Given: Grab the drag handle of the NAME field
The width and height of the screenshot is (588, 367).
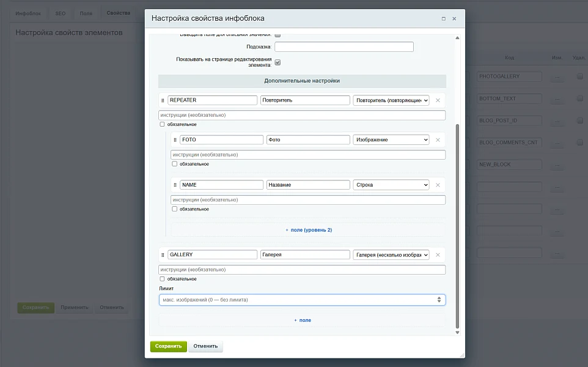Looking at the screenshot, I should point(175,185).
